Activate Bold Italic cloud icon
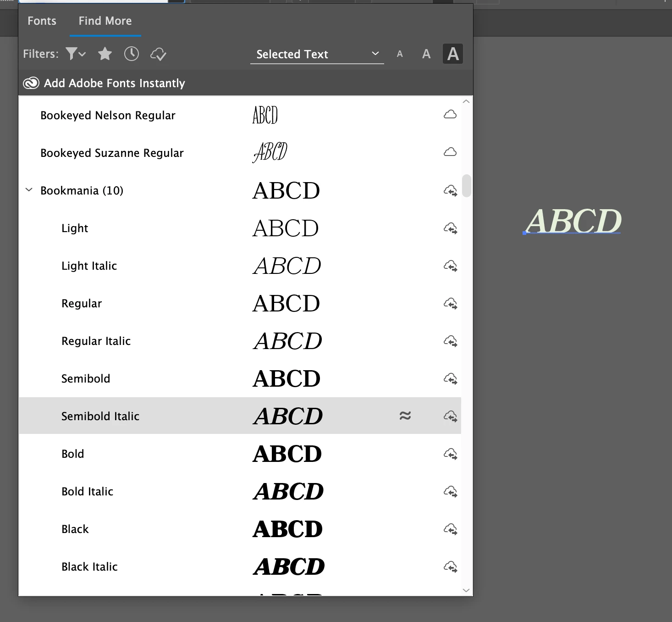The width and height of the screenshot is (672, 622). 451,491
